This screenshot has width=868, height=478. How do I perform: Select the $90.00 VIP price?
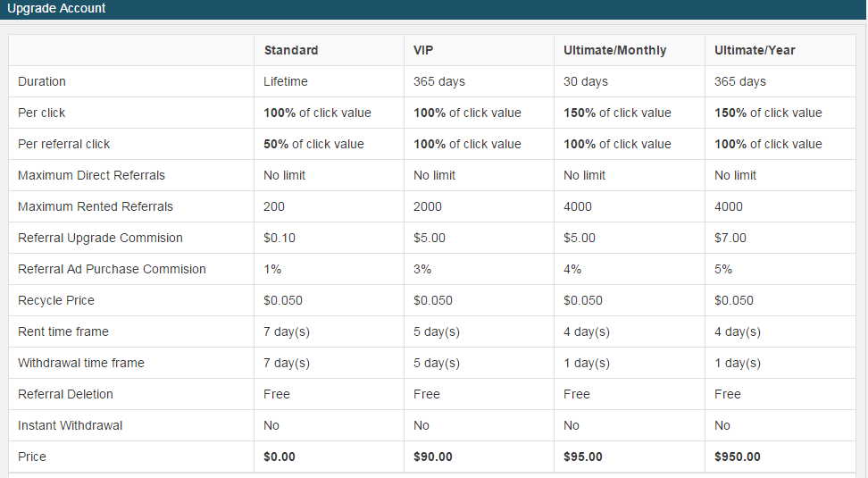(433, 457)
